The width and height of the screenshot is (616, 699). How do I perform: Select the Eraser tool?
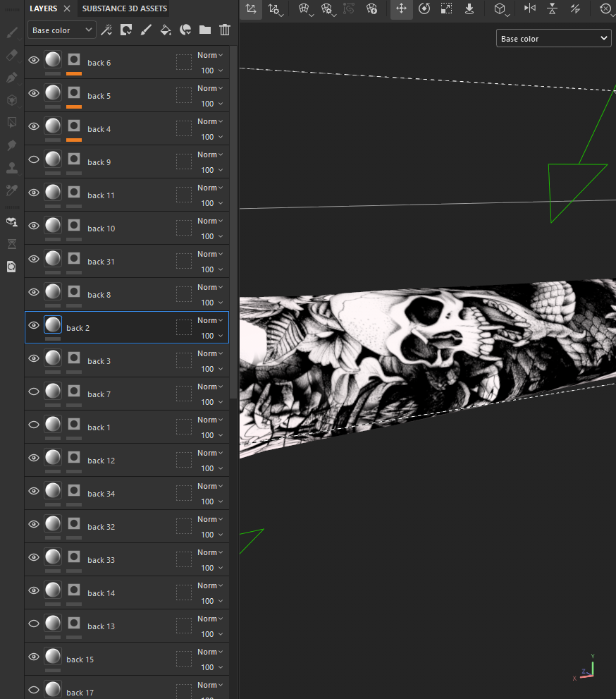[12, 55]
